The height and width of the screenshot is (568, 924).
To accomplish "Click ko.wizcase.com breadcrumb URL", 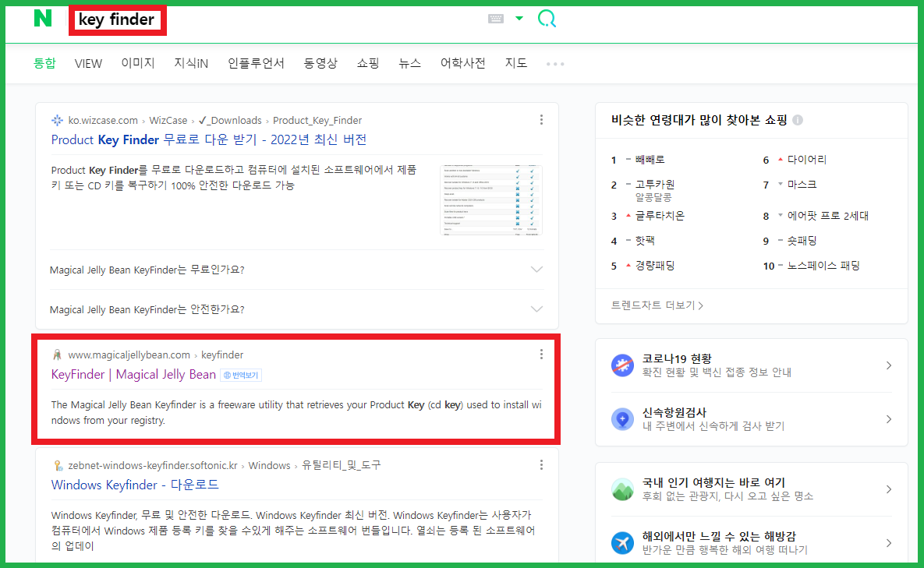I will (103, 120).
